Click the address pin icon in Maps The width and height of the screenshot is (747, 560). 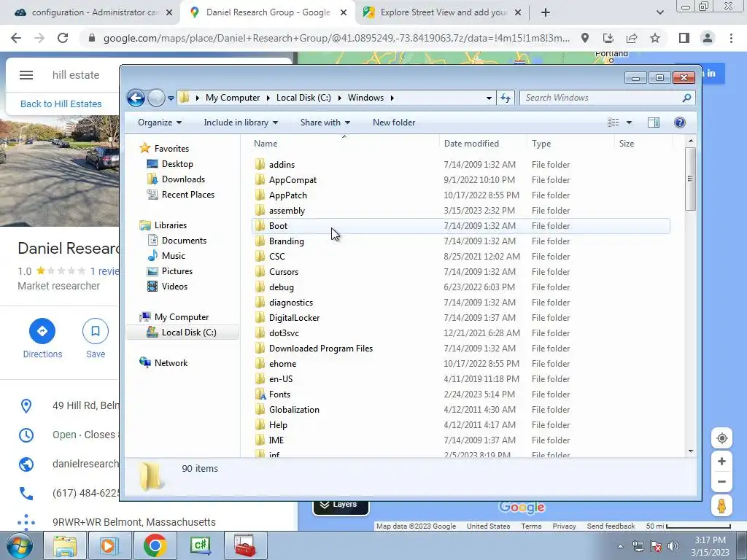(26, 405)
